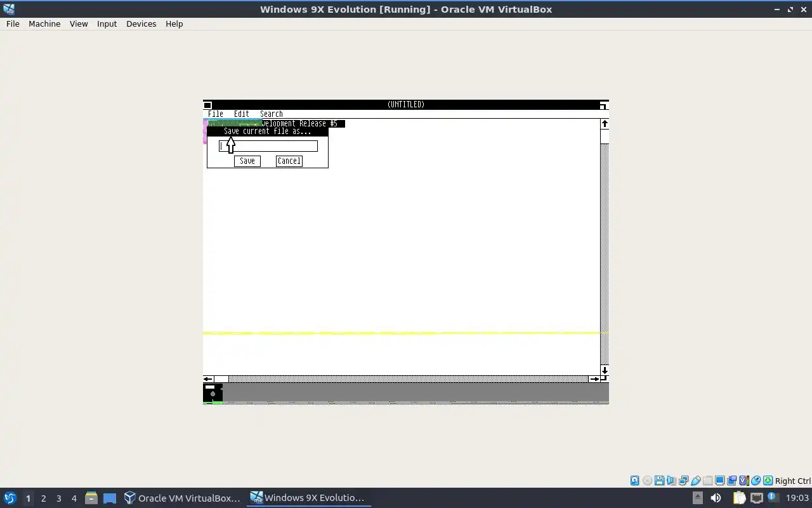812x508 pixels.
Task: Open the guest File menu in UNTITLED window
Action: pyautogui.click(x=216, y=114)
